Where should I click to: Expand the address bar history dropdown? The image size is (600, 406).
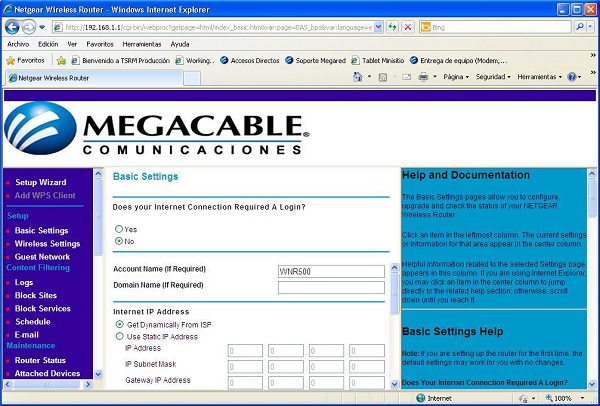[x=378, y=27]
